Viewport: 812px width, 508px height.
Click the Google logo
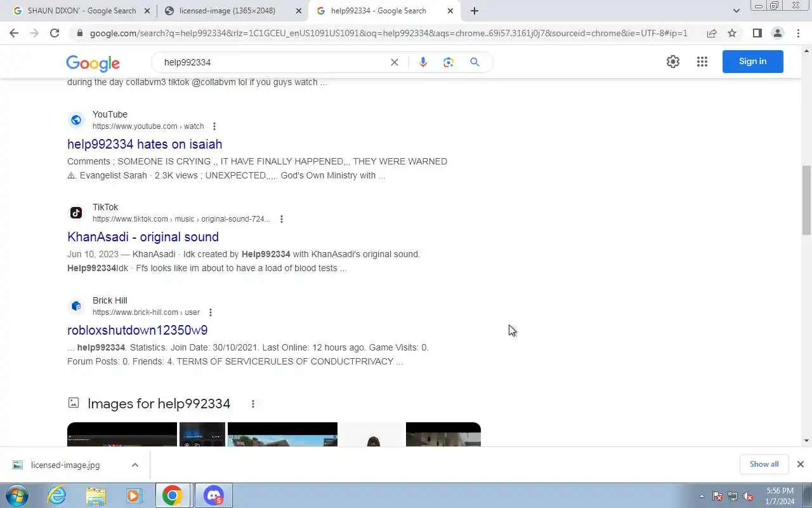pyautogui.click(x=93, y=63)
